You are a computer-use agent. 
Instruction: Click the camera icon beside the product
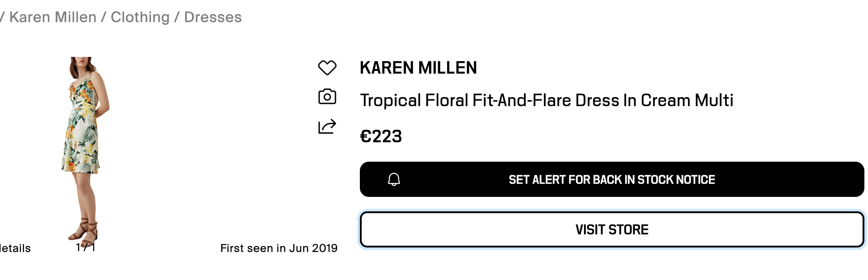point(327,97)
